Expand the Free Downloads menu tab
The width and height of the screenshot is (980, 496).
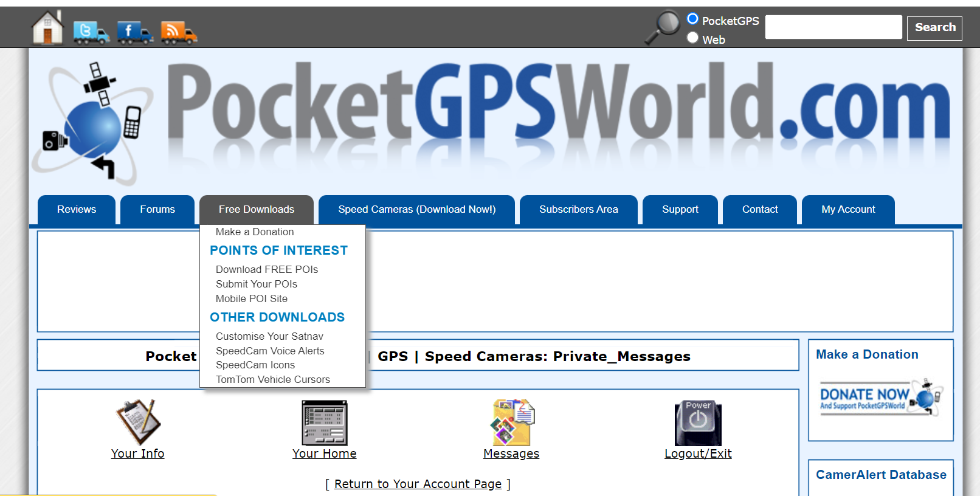(256, 210)
